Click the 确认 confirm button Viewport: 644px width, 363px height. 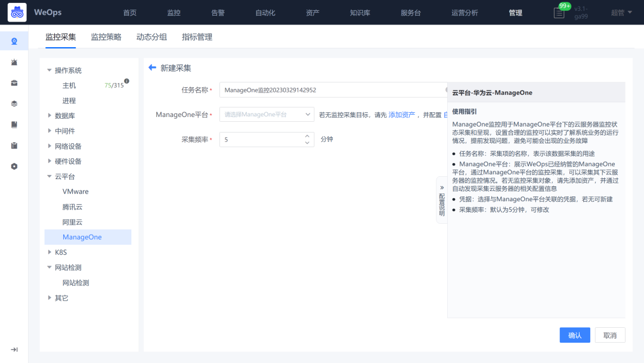pyautogui.click(x=574, y=335)
